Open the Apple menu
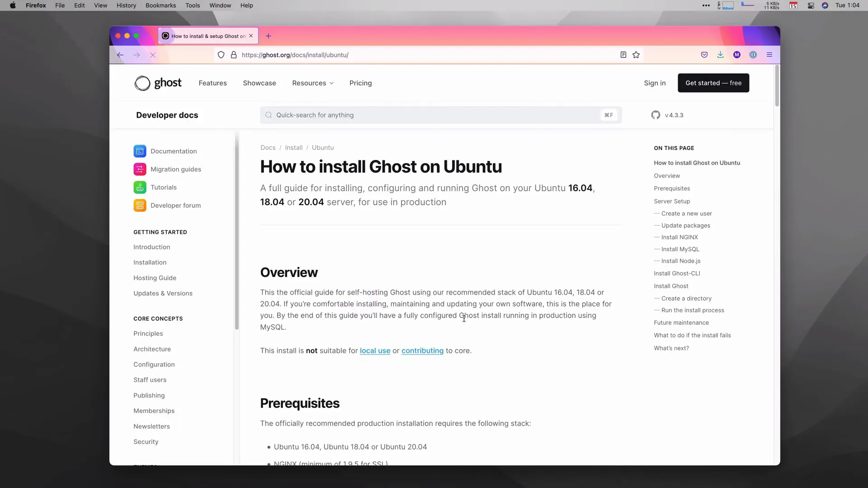868x488 pixels. (13, 5)
